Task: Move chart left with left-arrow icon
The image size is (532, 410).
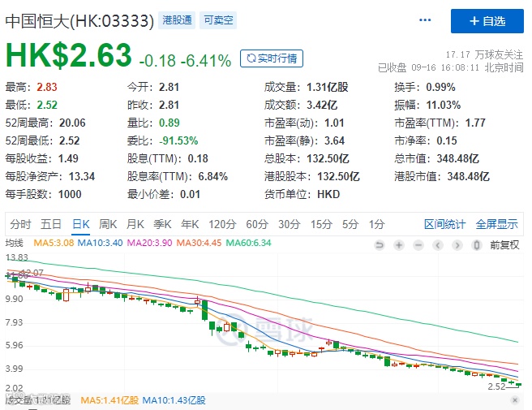Action: 438,245
